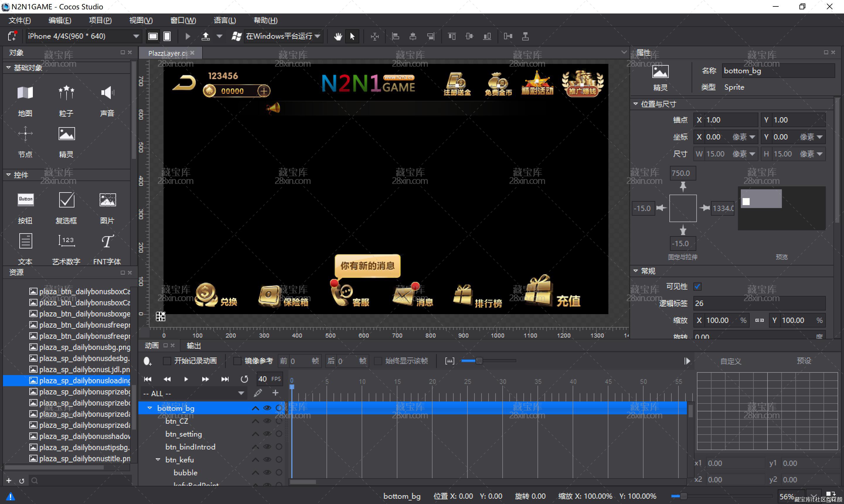This screenshot has width=844, height=504.
Task: Switch to the Output (输出) tab
Action: [194, 345]
